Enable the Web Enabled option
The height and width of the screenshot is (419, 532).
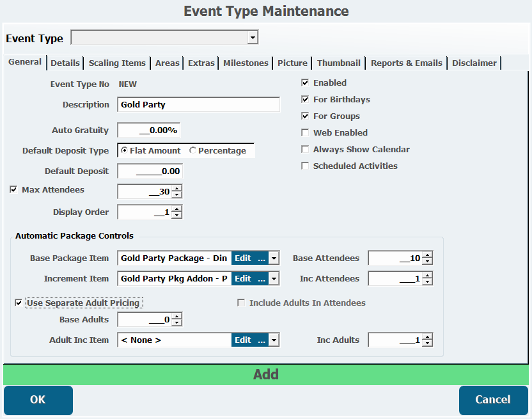[x=306, y=133]
